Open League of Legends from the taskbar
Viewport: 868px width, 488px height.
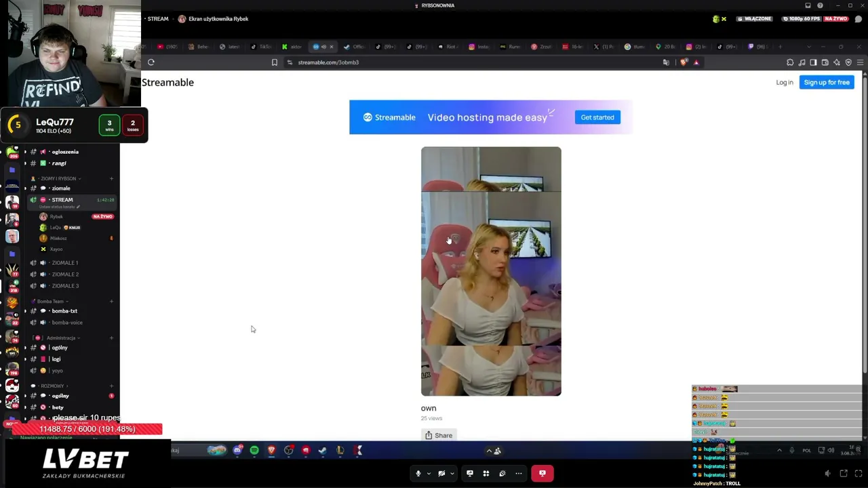340,451
